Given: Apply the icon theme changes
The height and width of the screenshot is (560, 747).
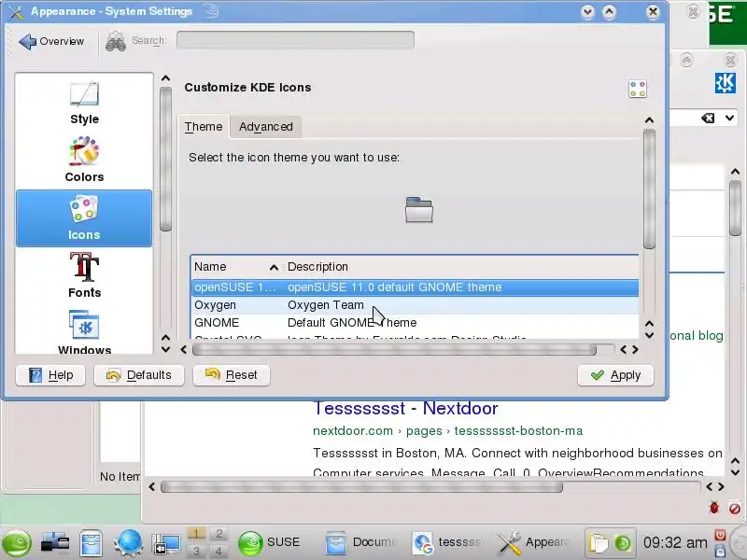Looking at the screenshot, I should (x=615, y=375).
